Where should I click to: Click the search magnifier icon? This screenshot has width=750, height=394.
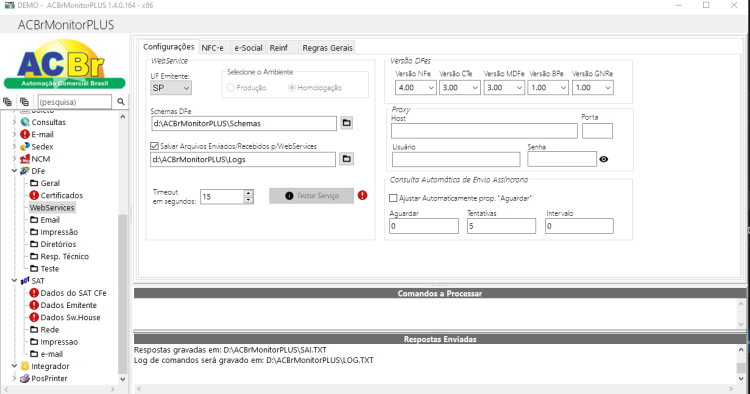[121, 102]
